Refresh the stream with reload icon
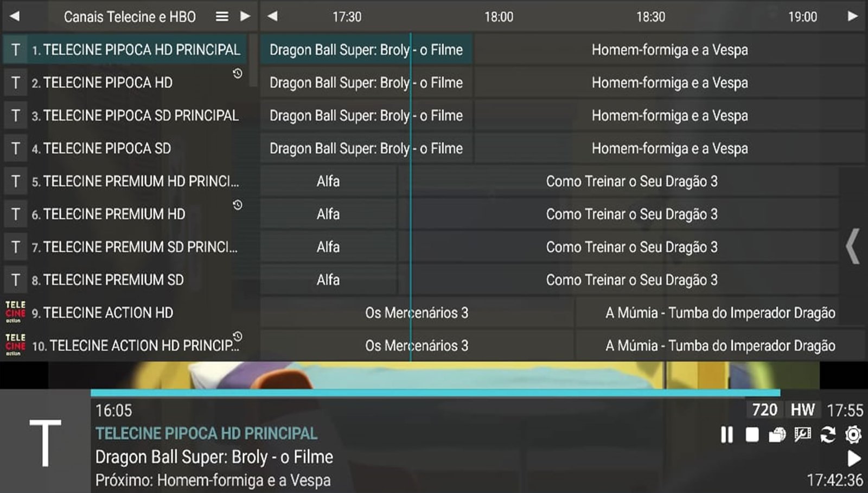Viewport: 868px width, 493px height. [828, 435]
